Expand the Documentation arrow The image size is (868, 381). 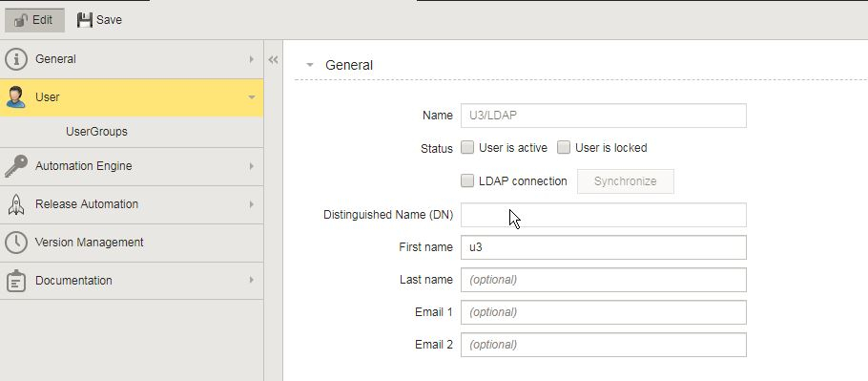click(251, 280)
